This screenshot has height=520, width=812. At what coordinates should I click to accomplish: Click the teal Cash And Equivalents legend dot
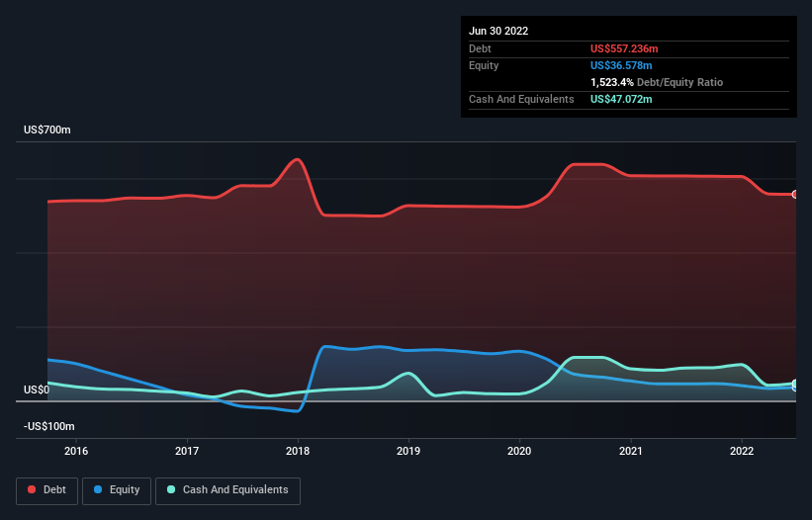click(171, 489)
